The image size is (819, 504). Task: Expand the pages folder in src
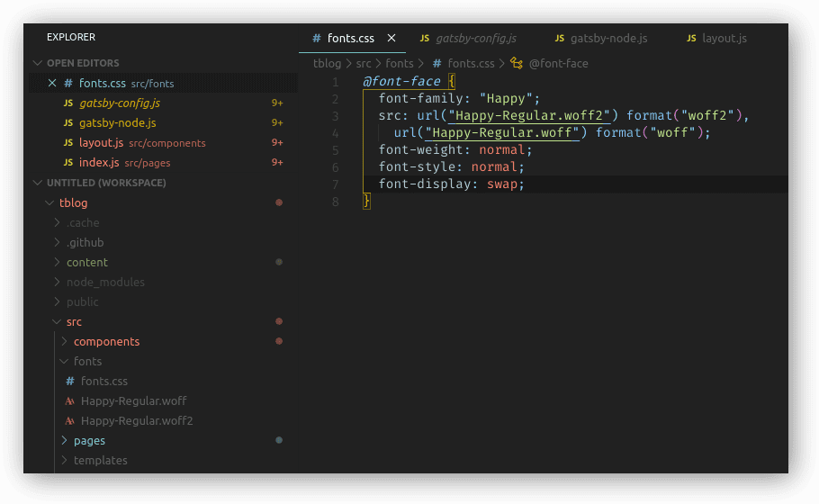(x=64, y=441)
